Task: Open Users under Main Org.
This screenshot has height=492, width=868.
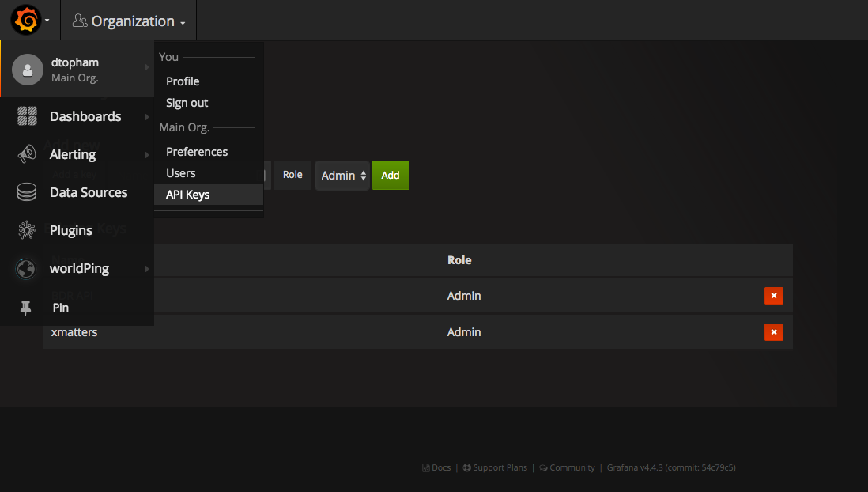Action: coord(180,173)
